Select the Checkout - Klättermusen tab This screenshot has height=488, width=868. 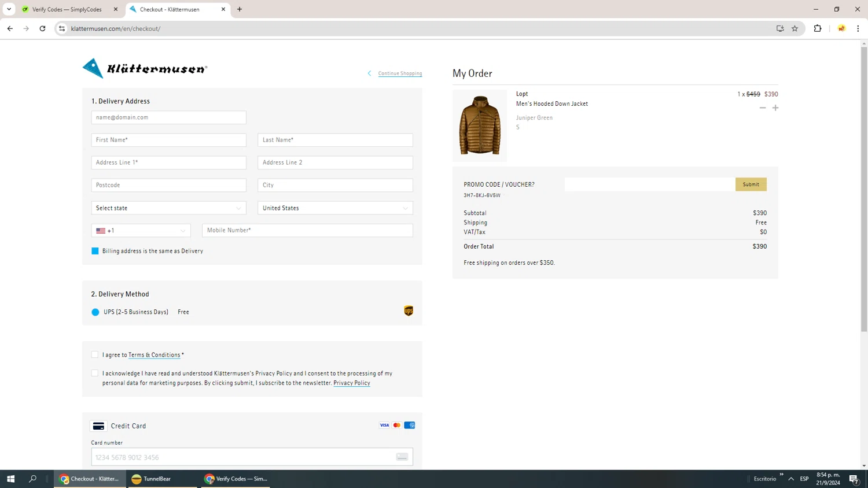(x=176, y=9)
